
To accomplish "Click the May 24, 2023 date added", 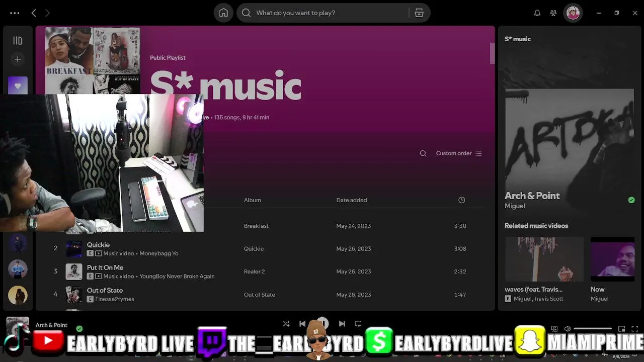I will [x=354, y=226].
